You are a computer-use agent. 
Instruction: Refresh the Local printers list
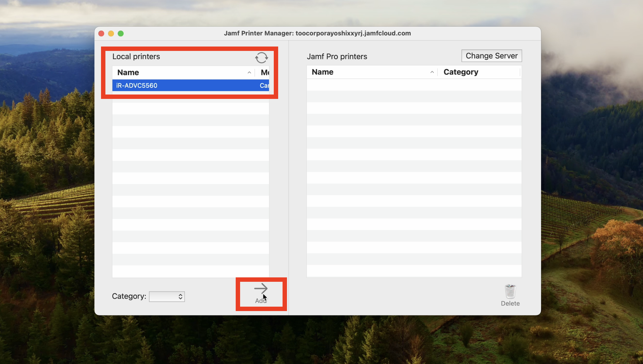click(261, 58)
